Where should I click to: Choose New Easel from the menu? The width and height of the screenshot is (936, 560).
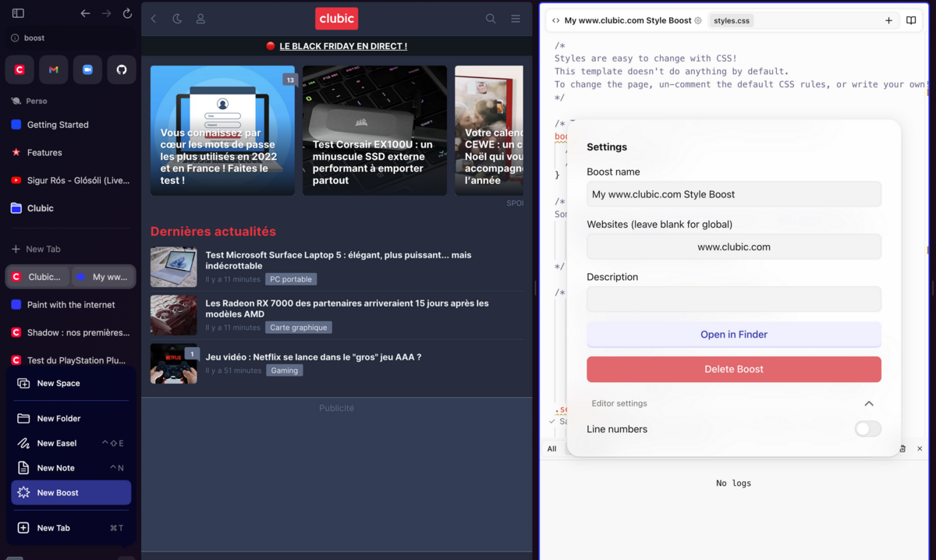[x=71, y=443]
